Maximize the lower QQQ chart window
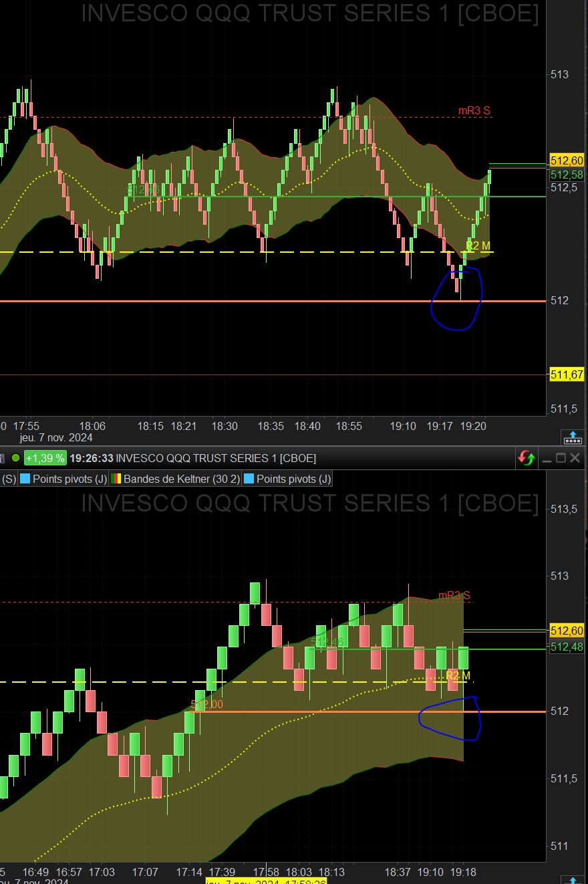 [561, 458]
